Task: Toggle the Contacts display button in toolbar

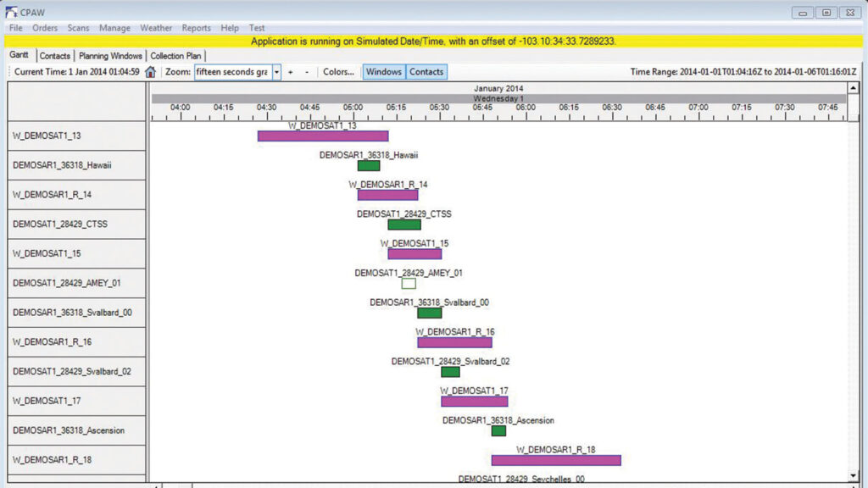Action: coord(426,72)
